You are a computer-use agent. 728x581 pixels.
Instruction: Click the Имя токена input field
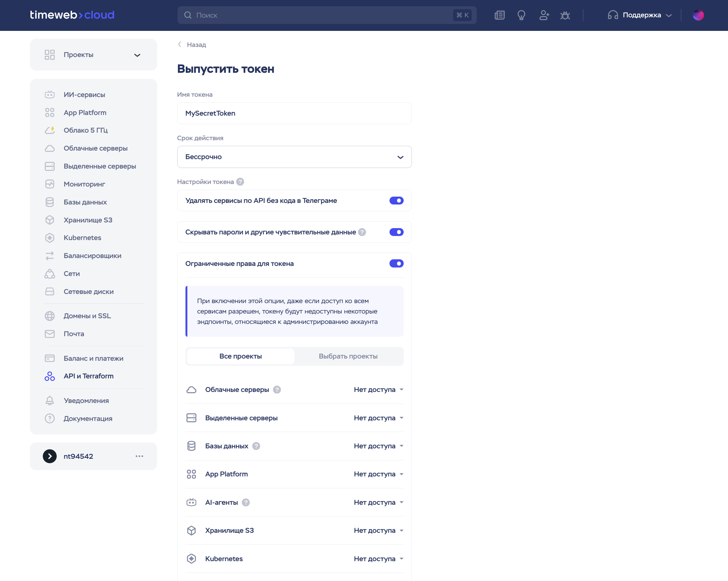294,113
